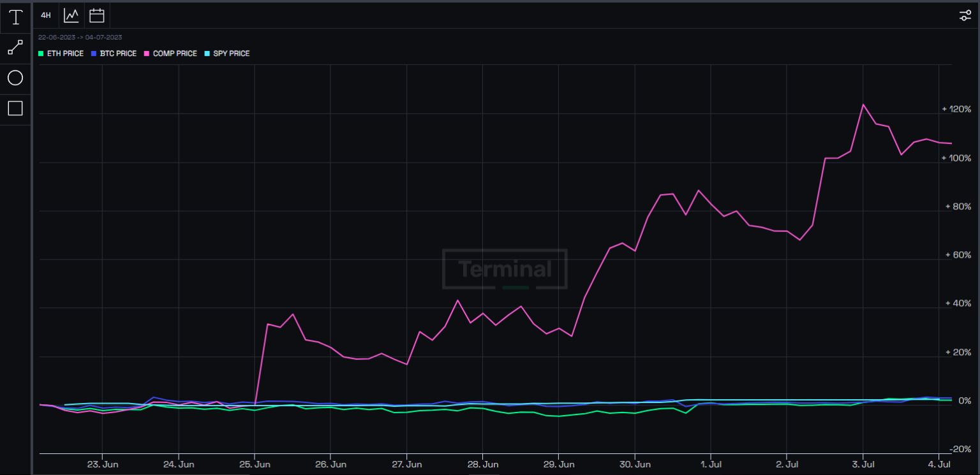Click the Terminal watermark logo
The width and height of the screenshot is (980, 475).
pos(505,270)
